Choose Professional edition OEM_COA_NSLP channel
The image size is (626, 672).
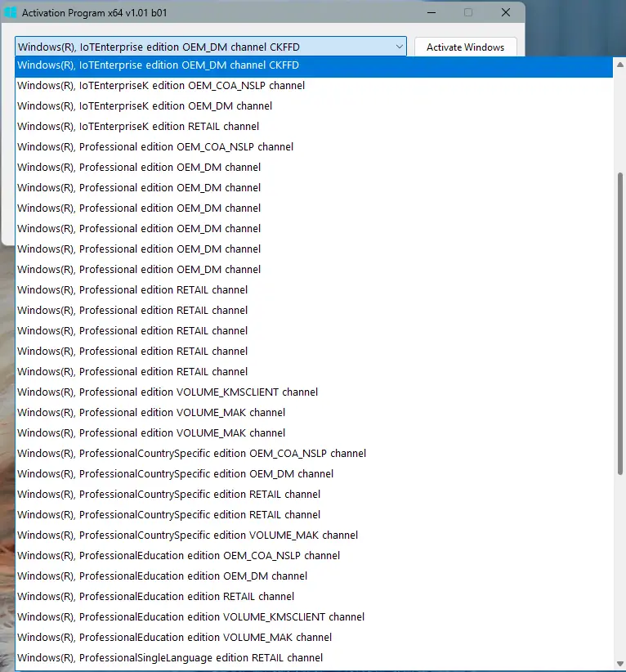314,147
